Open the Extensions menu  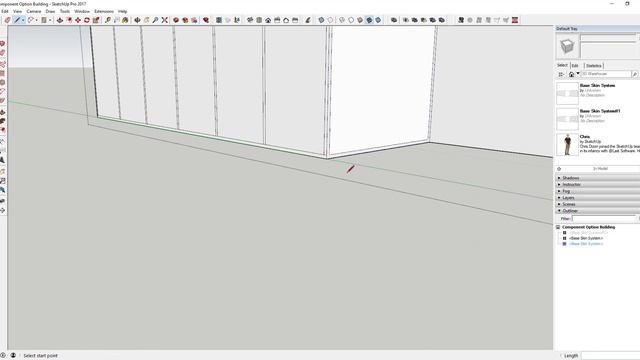pos(104,11)
